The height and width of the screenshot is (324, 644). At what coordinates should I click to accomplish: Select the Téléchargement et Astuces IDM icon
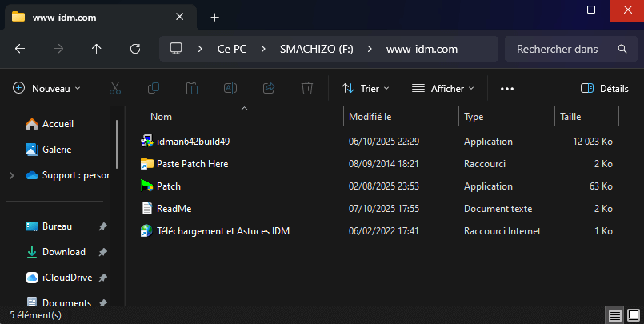pos(146,230)
